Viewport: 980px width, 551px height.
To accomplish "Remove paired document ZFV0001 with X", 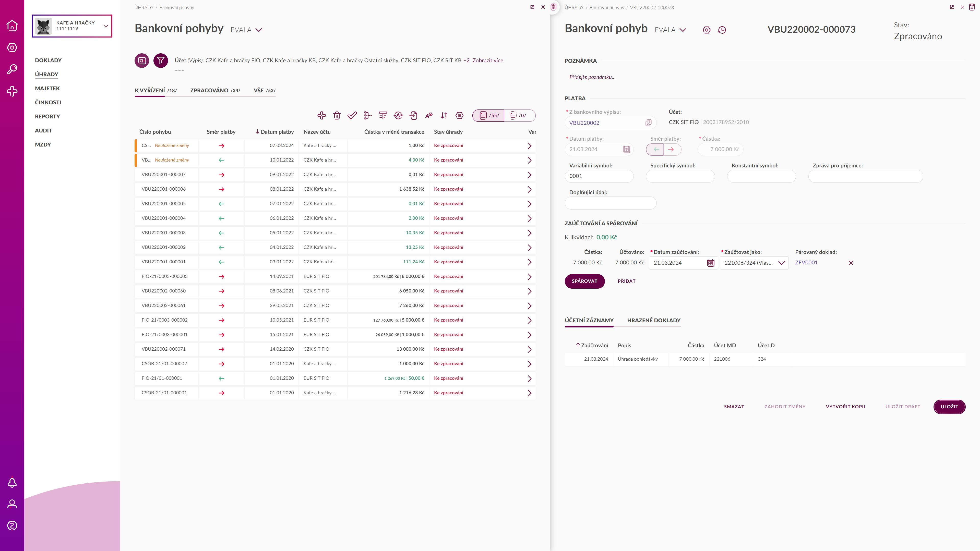I will 851,263.
